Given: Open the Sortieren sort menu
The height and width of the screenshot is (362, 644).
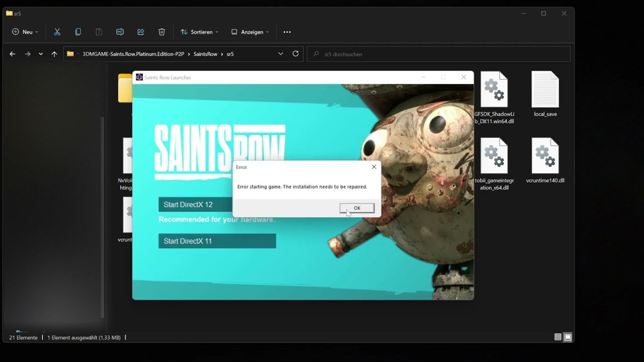Looking at the screenshot, I should [200, 32].
